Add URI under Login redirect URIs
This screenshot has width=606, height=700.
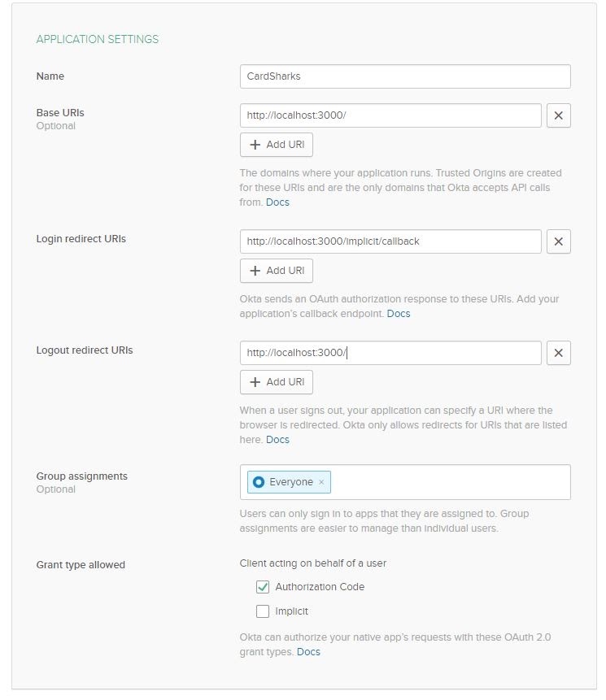coord(277,271)
